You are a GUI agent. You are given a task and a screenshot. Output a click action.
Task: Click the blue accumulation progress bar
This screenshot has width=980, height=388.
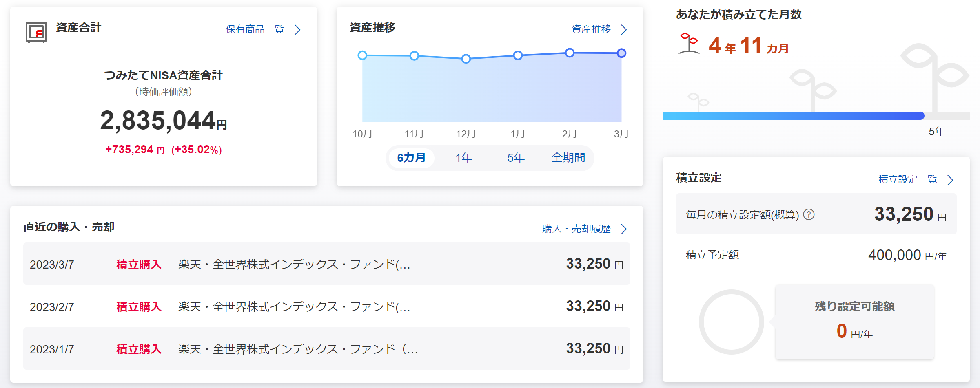[x=793, y=116]
